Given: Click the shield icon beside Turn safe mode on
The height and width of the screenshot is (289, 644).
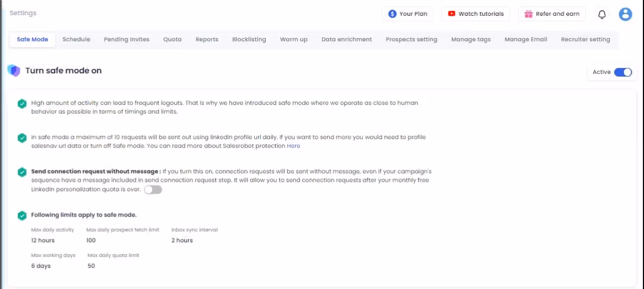Looking at the screenshot, I should coord(14,71).
